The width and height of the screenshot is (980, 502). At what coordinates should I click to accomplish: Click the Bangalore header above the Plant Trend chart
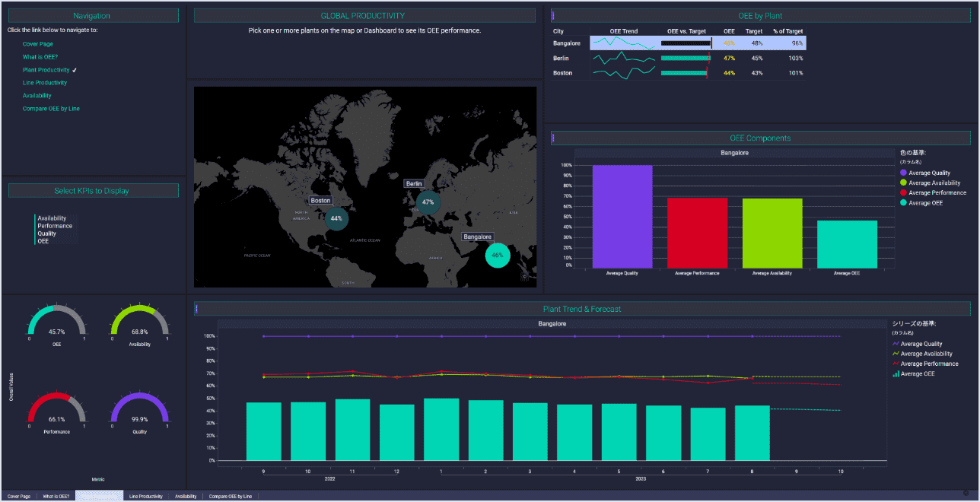(x=552, y=324)
